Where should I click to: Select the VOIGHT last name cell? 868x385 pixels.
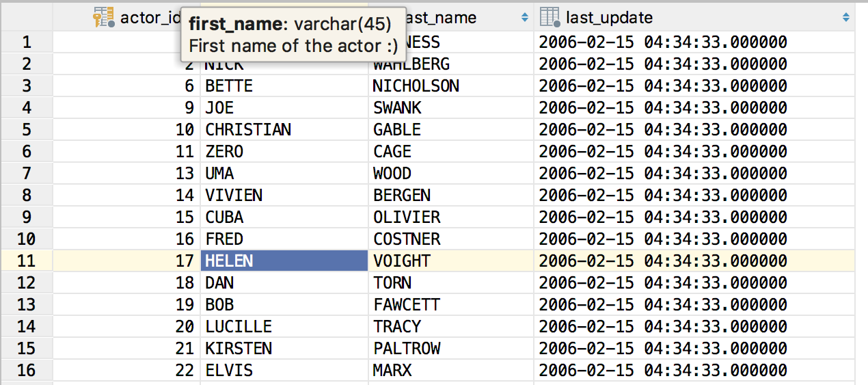point(450,261)
